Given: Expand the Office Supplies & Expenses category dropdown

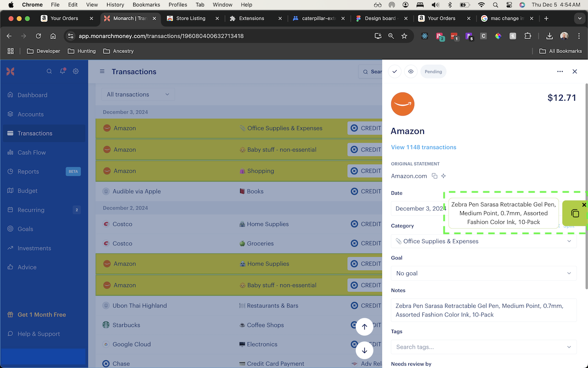Looking at the screenshot, I should 483,241.
